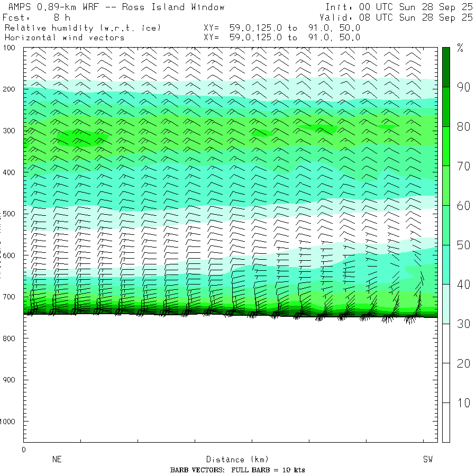Screen dimensions: 476x476
Task: Click the 60 value on the color bar
Action: [x=463, y=206]
